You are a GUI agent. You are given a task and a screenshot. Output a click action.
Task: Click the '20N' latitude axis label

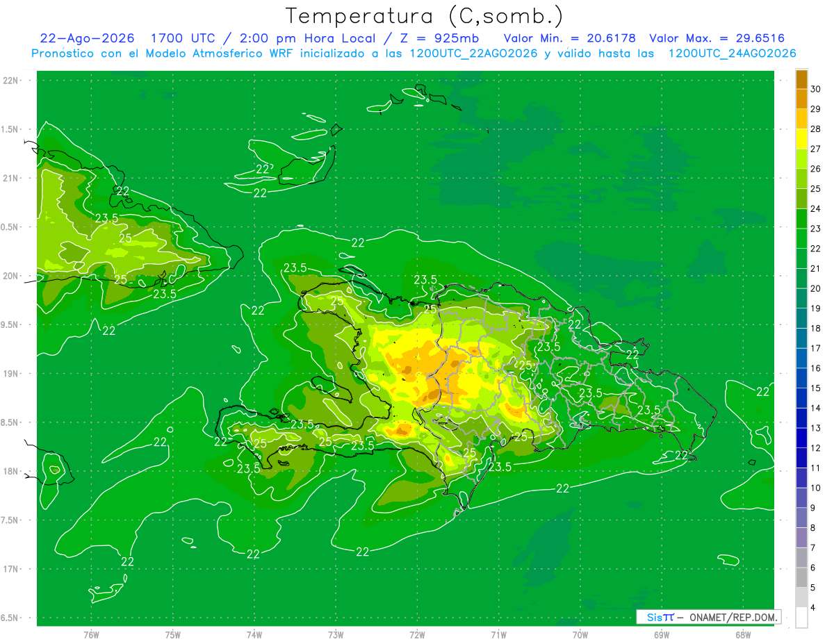11,276
